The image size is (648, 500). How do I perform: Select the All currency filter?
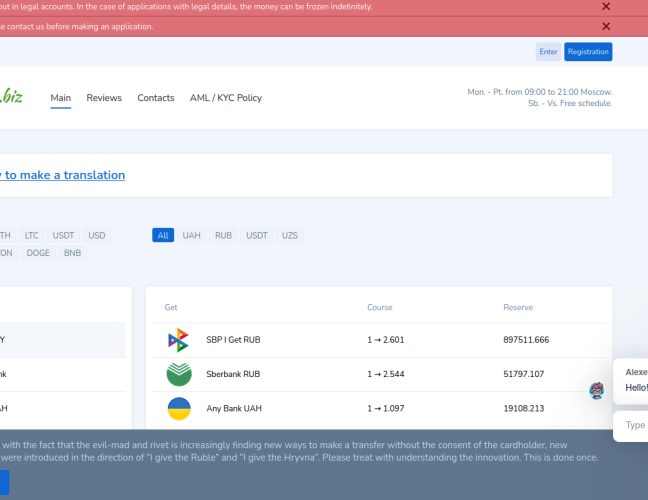(163, 235)
